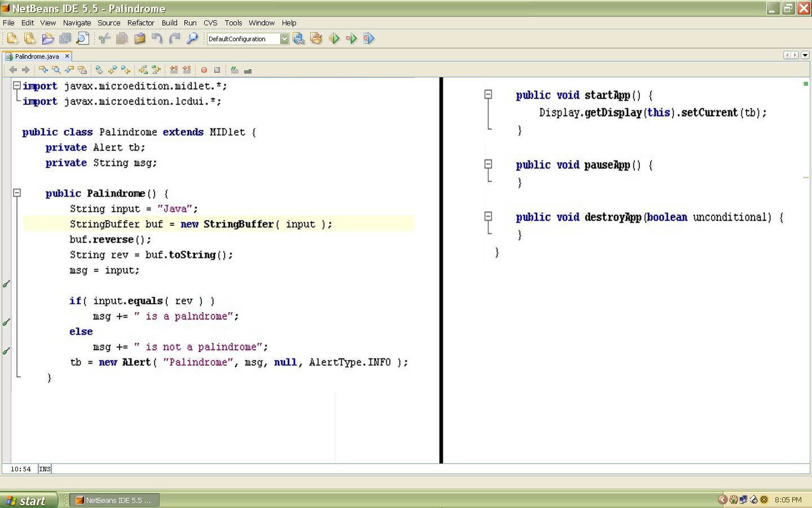Shift the line left
The height and width of the screenshot is (508, 812).
coord(174,70)
